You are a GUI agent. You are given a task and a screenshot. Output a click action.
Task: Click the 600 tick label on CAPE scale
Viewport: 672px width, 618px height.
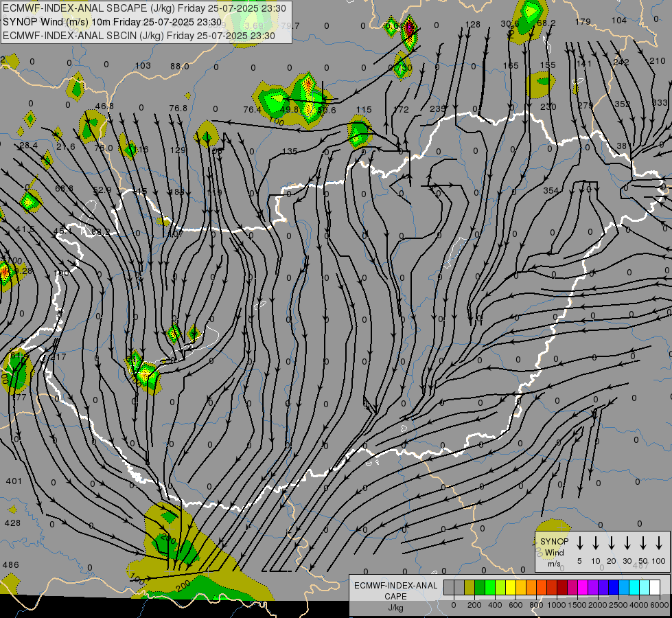pos(515,605)
